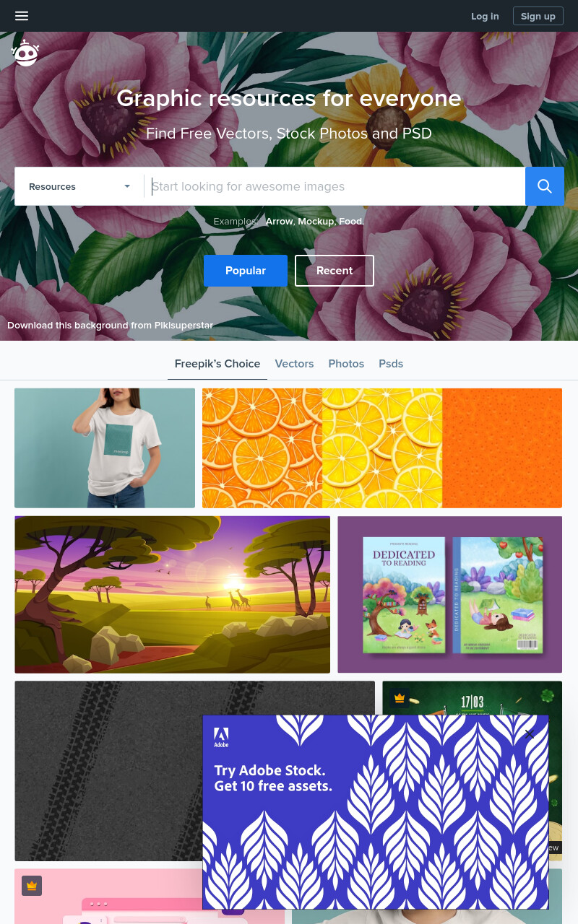The height and width of the screenshot is (924, 578).
Task: Open the Resources category selector
Action: click(79, 186)
